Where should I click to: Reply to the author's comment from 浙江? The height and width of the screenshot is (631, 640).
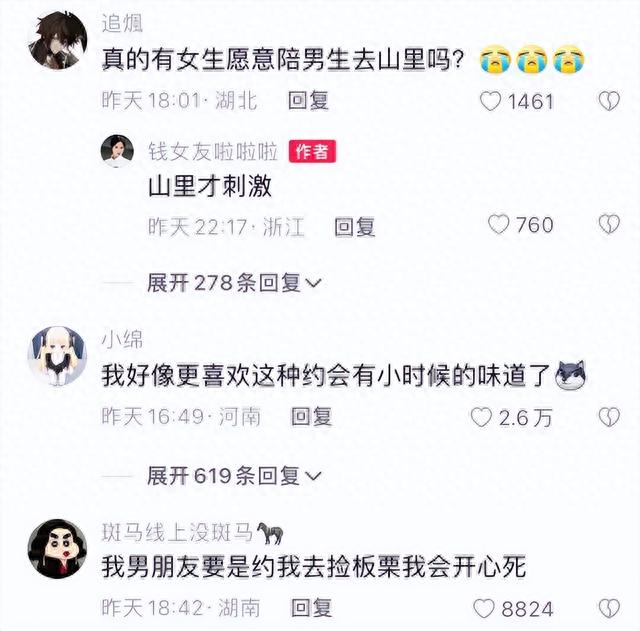355,227
